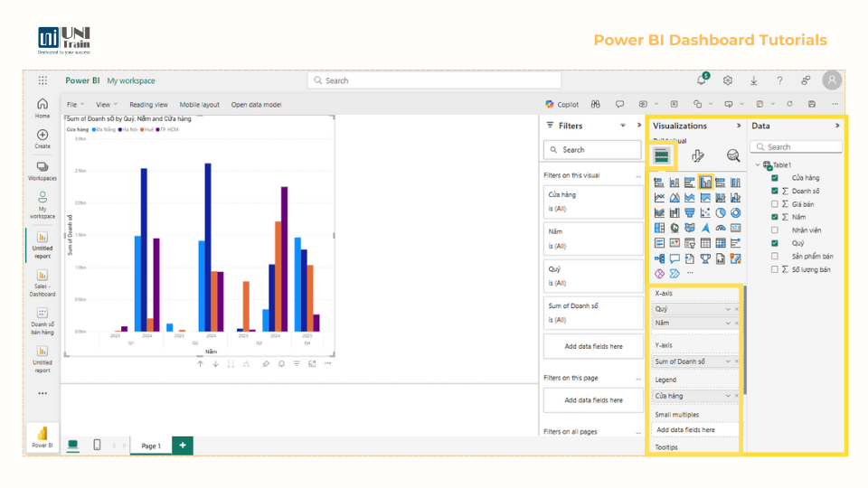Image resolution: width=868 pixels, height=488 pixels.
Task: Check the Sản phẩm bán field
Action: click(775, 256)
